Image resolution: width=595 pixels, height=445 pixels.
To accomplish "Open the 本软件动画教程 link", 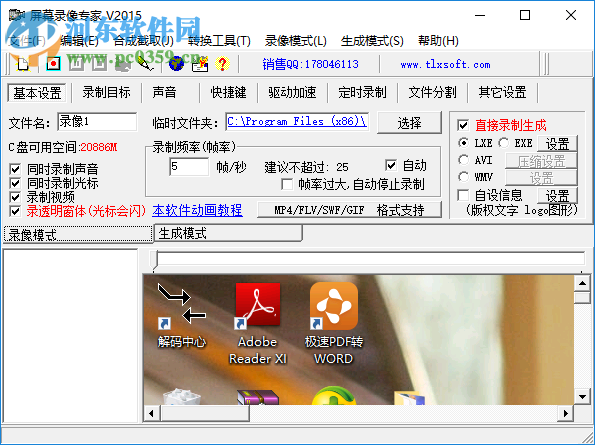I will pos(197,210).
